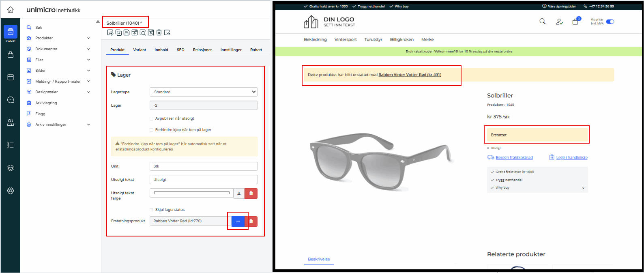Screen dimensions: 644x273
Task: Switch to the Variant tab
Action: pos(140,50)
